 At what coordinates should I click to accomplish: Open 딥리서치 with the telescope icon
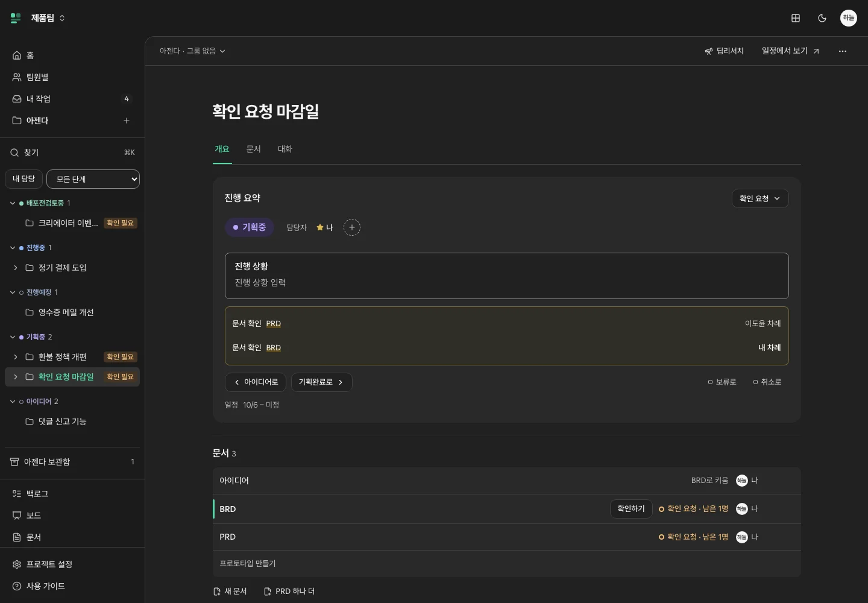click(724, 51)
